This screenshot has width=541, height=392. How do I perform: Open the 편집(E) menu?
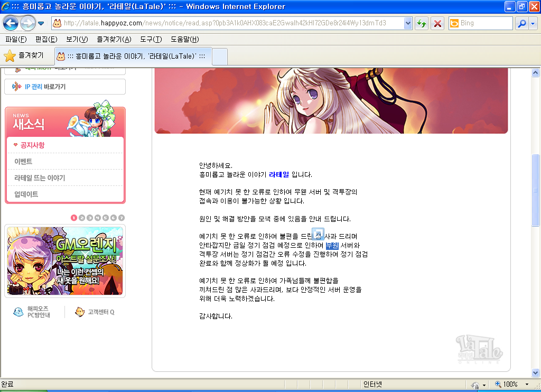click(46, 39)
